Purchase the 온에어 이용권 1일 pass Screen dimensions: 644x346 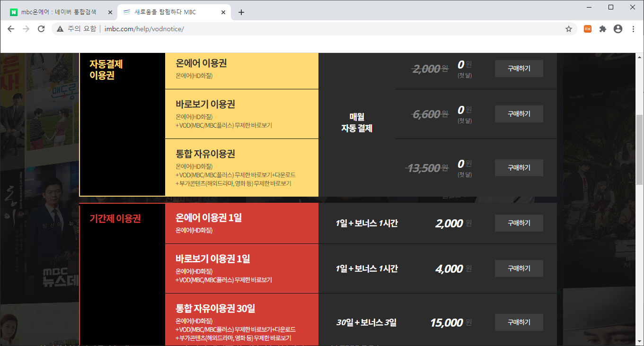(519, 223)
